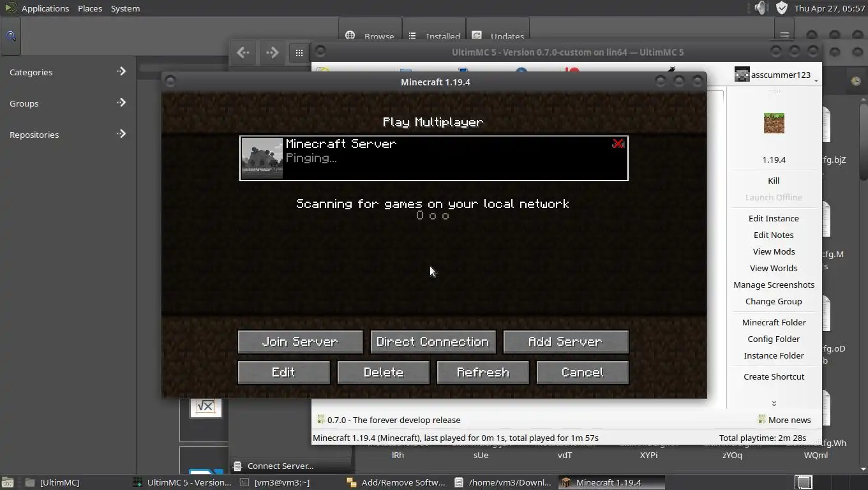Image resolution: width=868 pixels, height=490 pixels.
Task: Click the square-root formula file icon
Action: tap(206, 406)
